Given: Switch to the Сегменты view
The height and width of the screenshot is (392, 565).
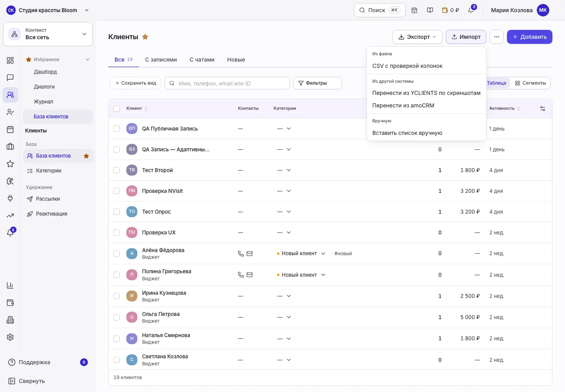Looking at the screenshot, I should (530, 83).
